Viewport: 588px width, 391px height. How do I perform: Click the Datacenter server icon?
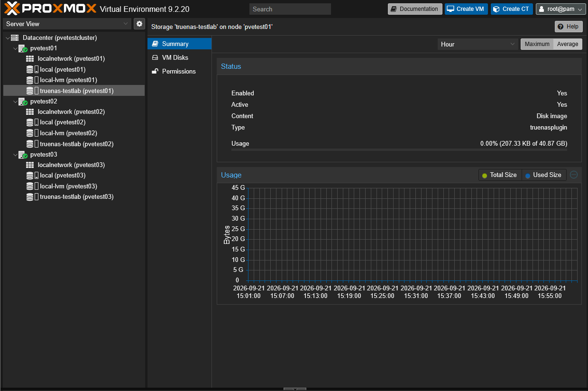(x=15, y=37)
